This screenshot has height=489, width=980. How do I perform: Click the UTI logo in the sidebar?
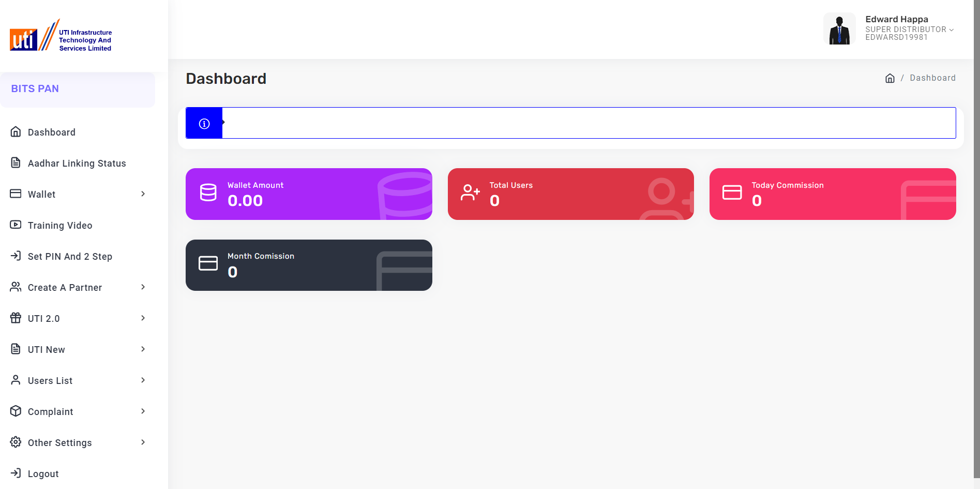click(61, 36)
